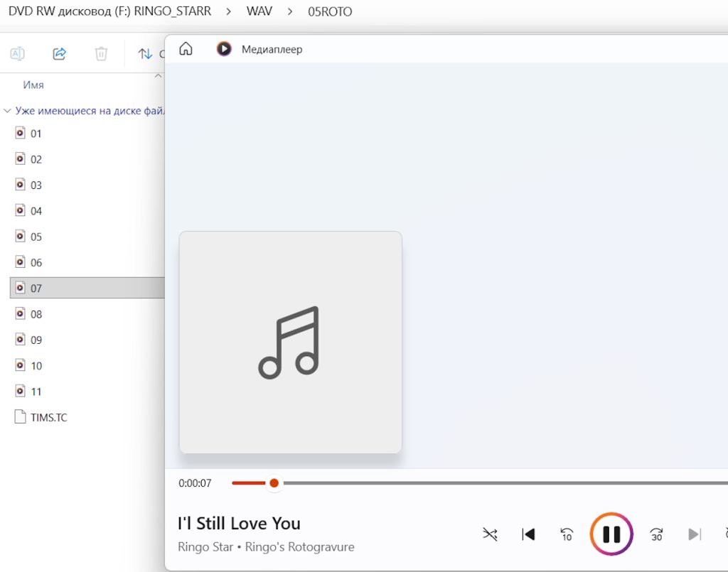Select the highlighted audio file 07
The width and height of the screenshot is (728, 572).
87,288
